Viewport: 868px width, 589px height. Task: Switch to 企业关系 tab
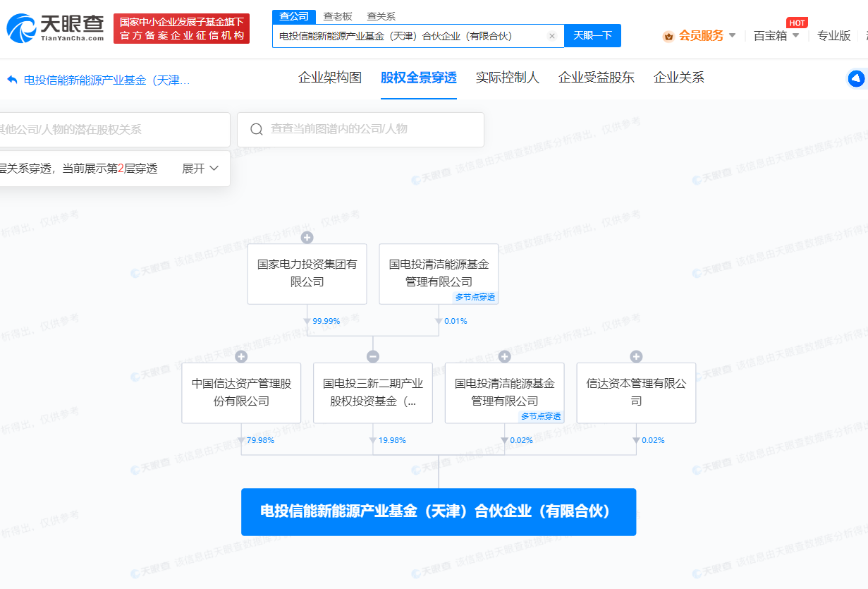[679, 78]
